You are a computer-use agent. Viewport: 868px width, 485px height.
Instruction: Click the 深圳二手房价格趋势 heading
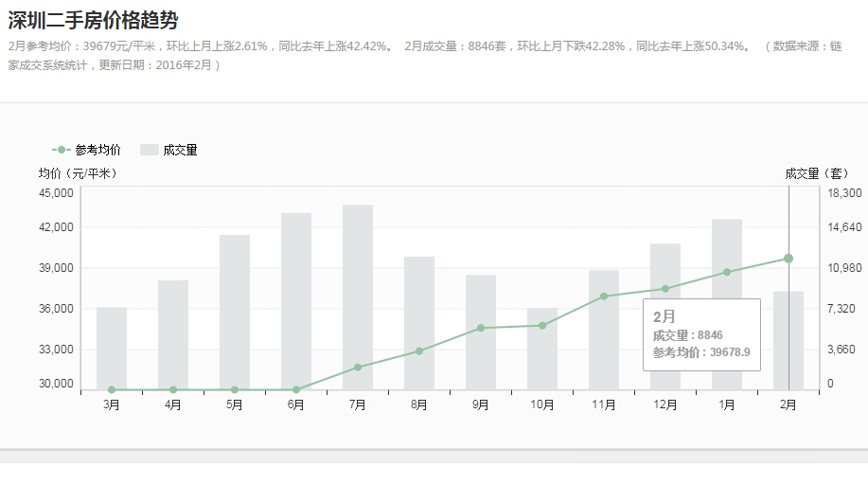pos(93,20)
